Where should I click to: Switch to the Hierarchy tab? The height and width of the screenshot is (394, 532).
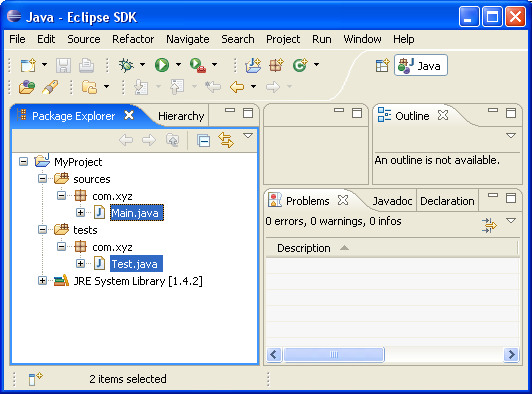pos(181,116)
